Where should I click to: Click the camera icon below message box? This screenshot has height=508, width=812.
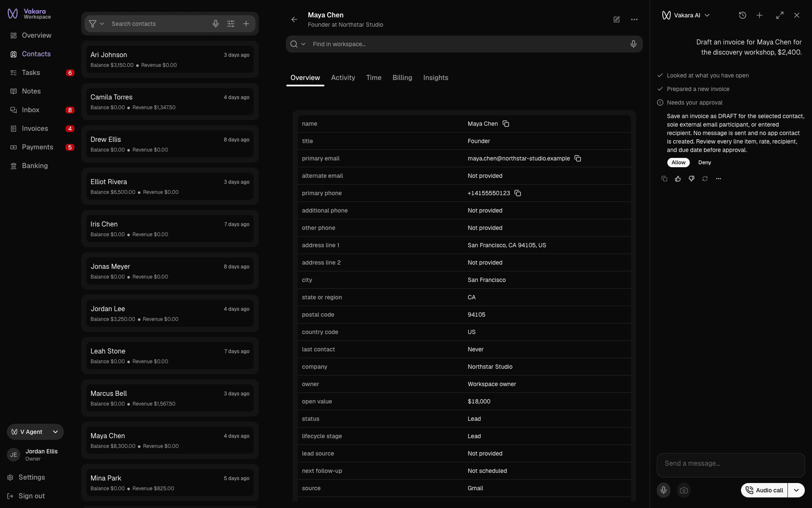(684, 490)
